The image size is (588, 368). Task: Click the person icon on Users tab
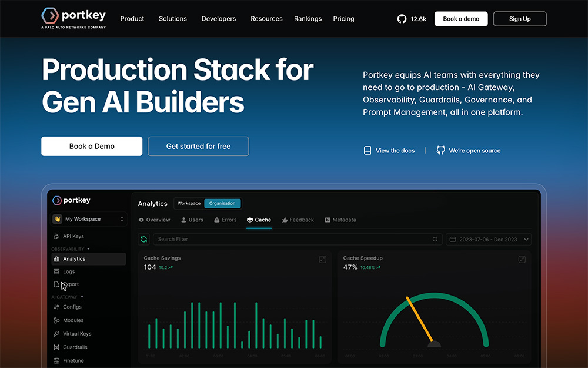click(183, 220)
